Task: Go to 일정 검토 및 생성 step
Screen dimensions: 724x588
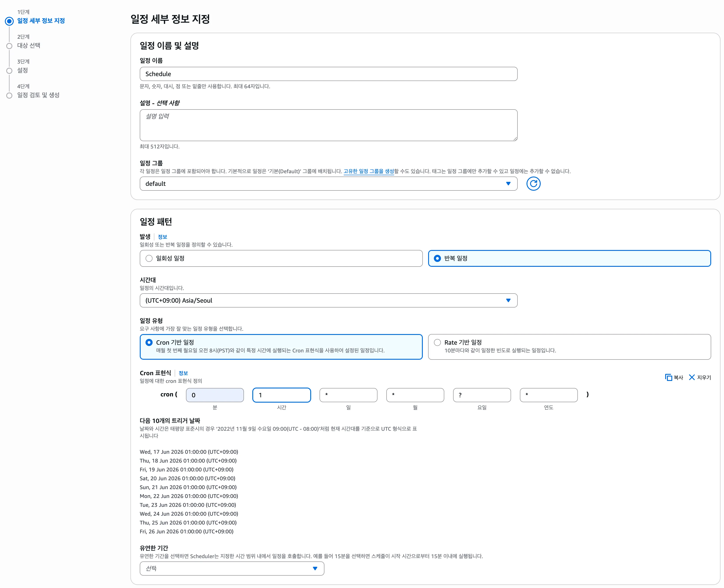Action: tap(38, 95)
